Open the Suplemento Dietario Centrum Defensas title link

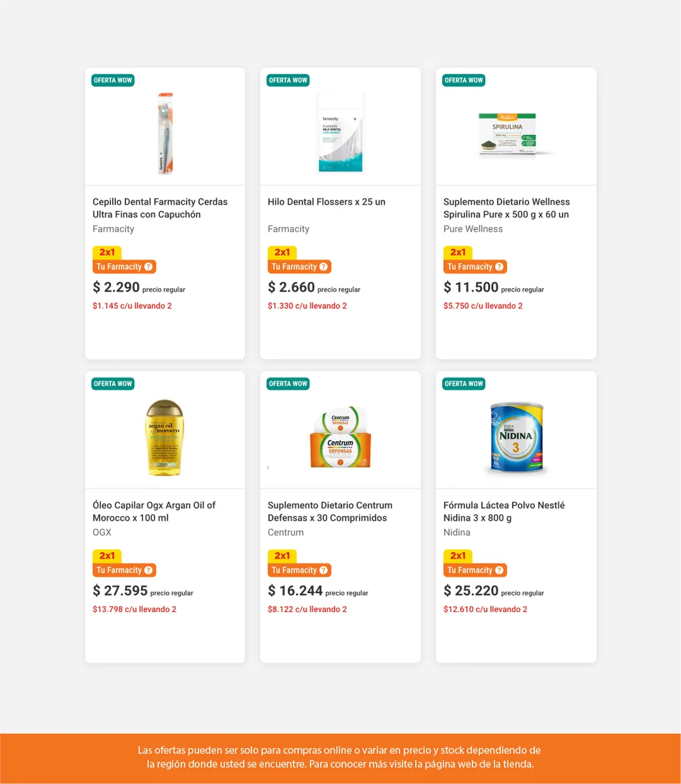pyautogui.click(x=330, y=511)
